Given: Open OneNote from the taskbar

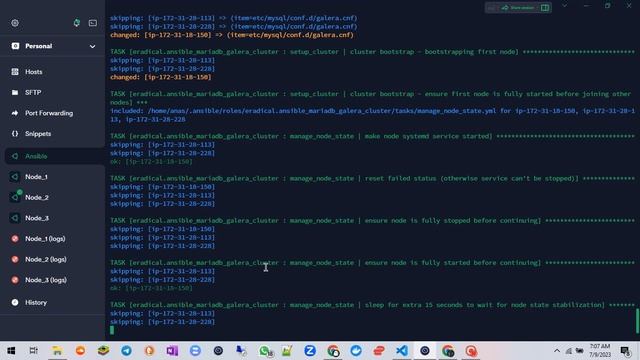Looking at the screenshot, I should click(172, 351).
